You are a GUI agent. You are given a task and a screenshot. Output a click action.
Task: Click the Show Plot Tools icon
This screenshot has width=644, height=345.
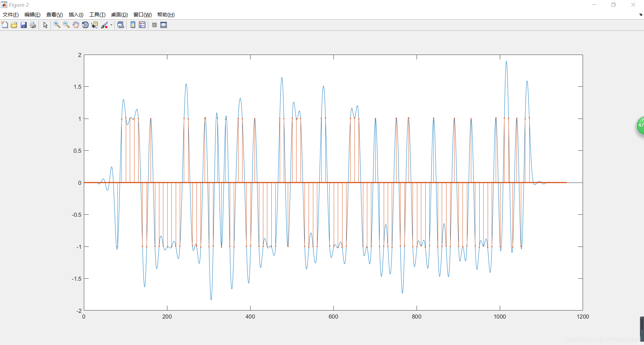pyautogui.click(x=164, y=25)
